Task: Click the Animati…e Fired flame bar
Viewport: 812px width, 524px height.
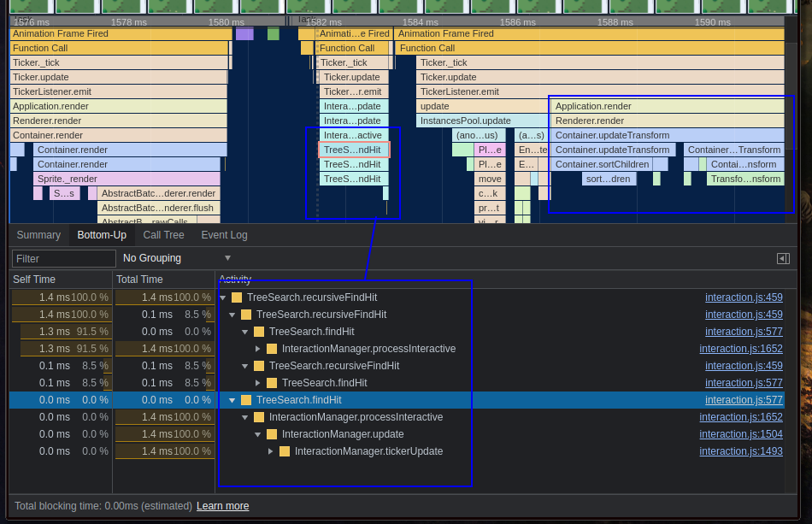Action: pyautogui.click(x=354, y=33)
